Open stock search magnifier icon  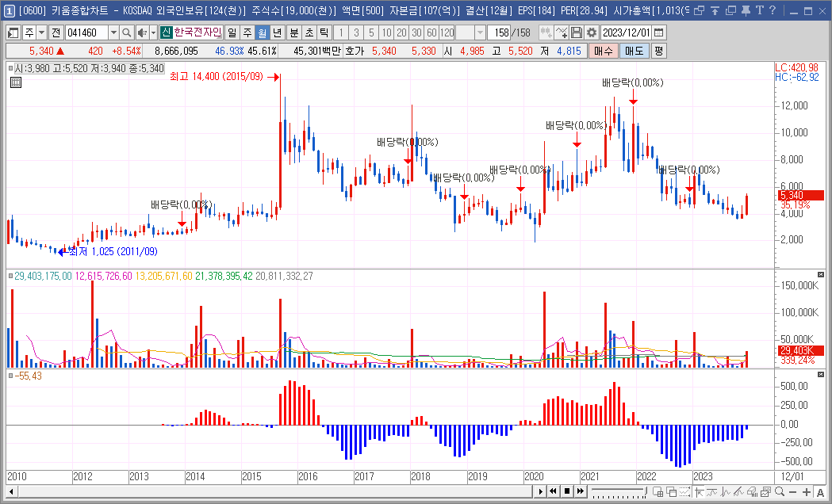[x=126, y=32]
